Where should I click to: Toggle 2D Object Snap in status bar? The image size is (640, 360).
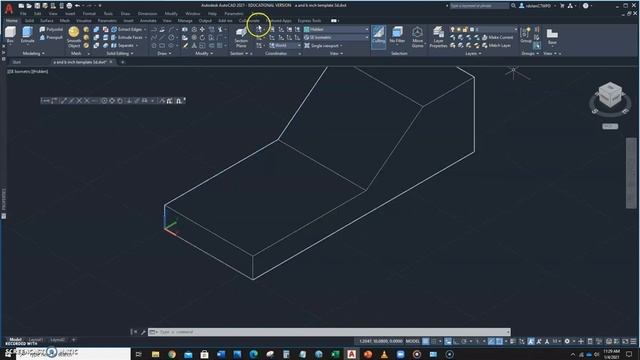coord(499,341)
